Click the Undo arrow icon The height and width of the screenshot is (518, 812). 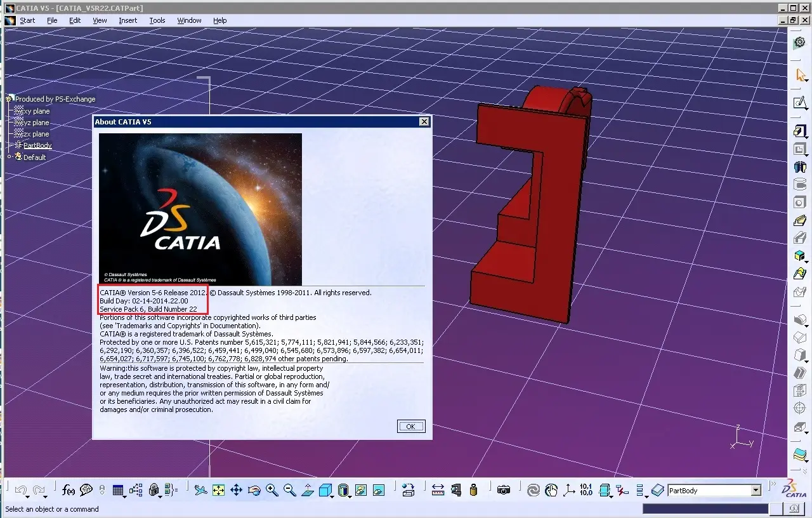pyautogui.click(x=20, y=490)
